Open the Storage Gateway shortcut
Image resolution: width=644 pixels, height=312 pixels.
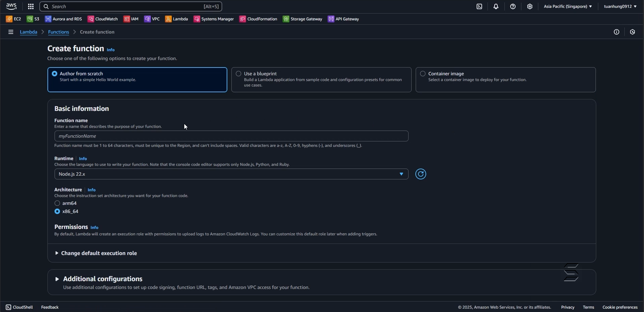point(303,19)
